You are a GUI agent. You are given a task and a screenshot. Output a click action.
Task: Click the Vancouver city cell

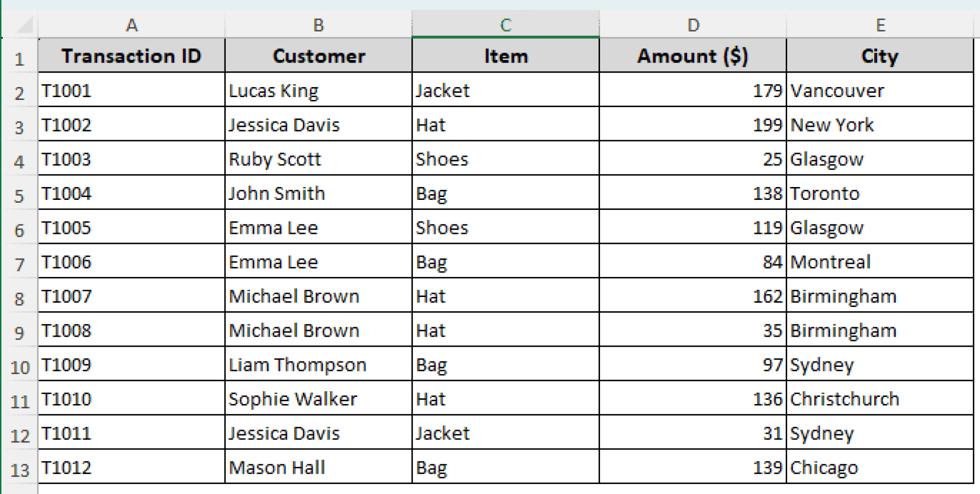[880, 90]
